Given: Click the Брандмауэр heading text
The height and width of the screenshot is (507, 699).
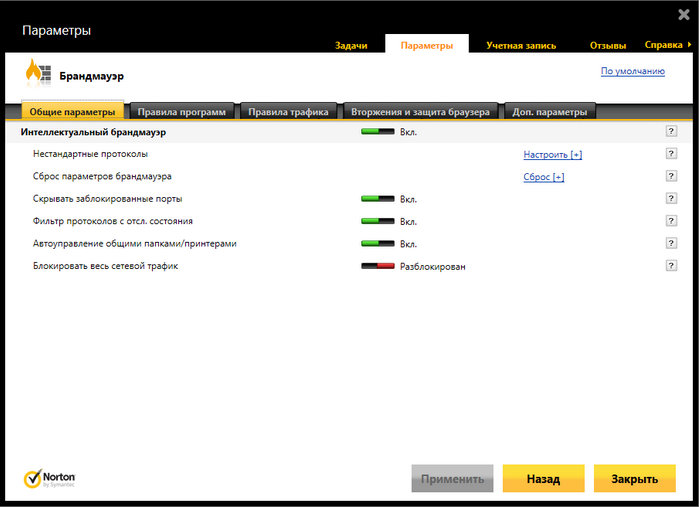Looking at the screenshot, I should 91,76.
